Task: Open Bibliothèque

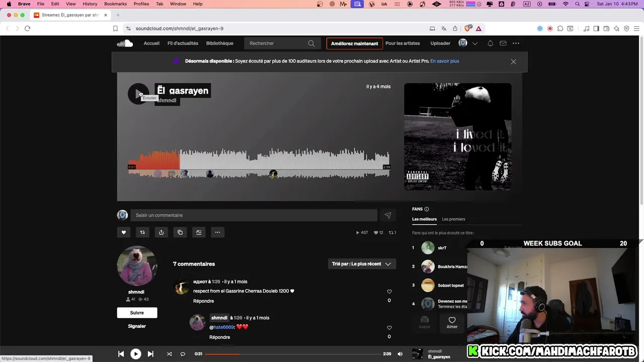Action: [220, 43]
